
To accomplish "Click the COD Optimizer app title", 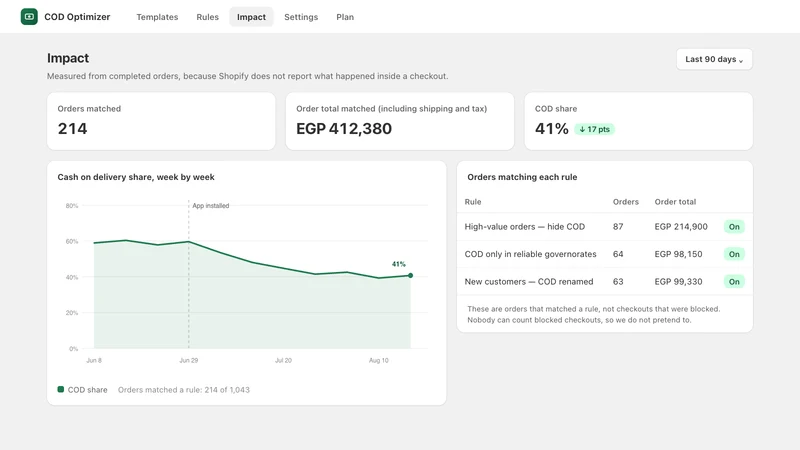I will tap(77, 17).
